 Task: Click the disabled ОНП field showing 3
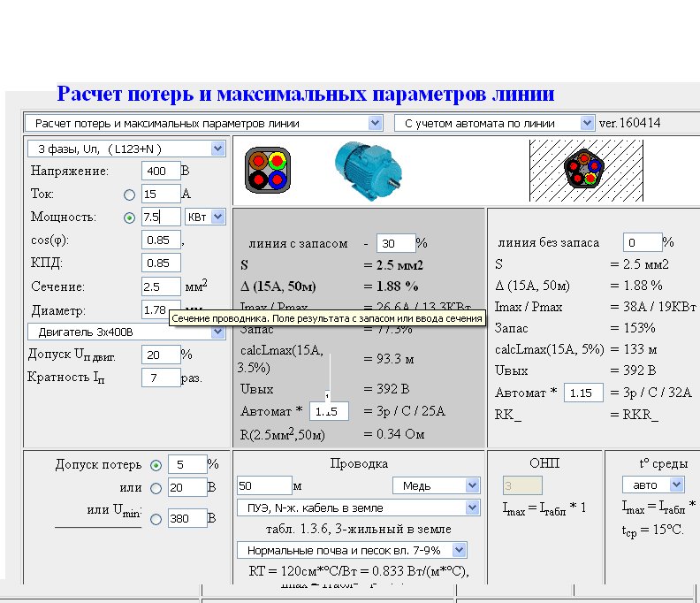522,485
